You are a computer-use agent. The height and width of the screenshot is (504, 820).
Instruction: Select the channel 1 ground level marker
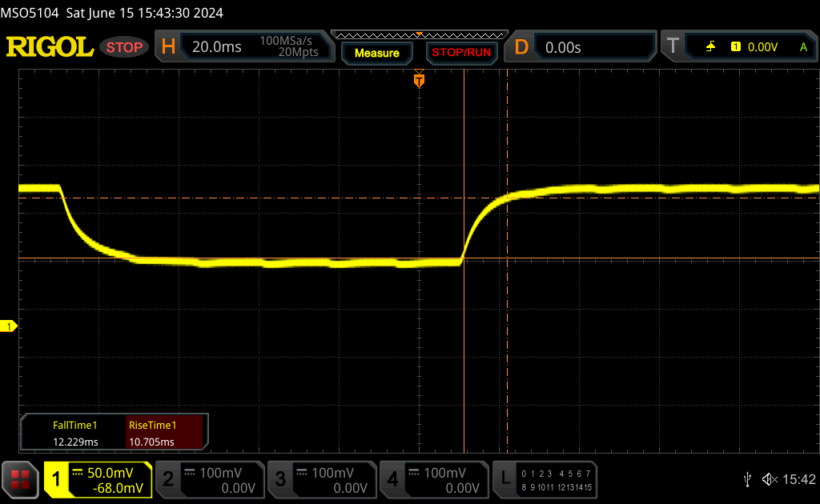pos(10,326)
